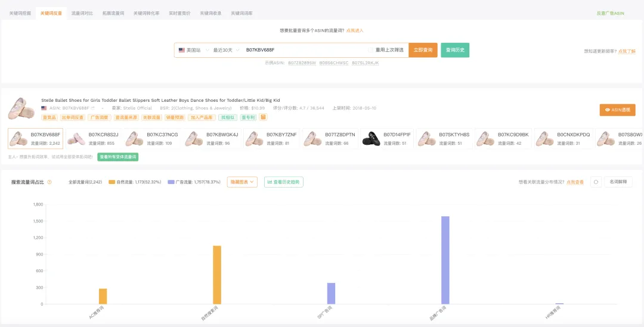The image size is (644, 327).
Task: Select variant B07TZ8DPTN
Action: point(330,139)
